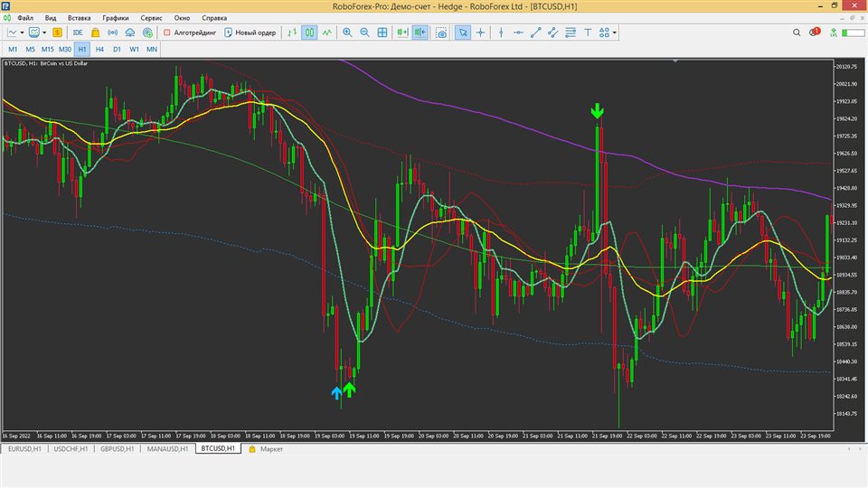Take a chart screenshot with camera icon
The height and width of the screenshot is (488, 868).
(441, 33)
